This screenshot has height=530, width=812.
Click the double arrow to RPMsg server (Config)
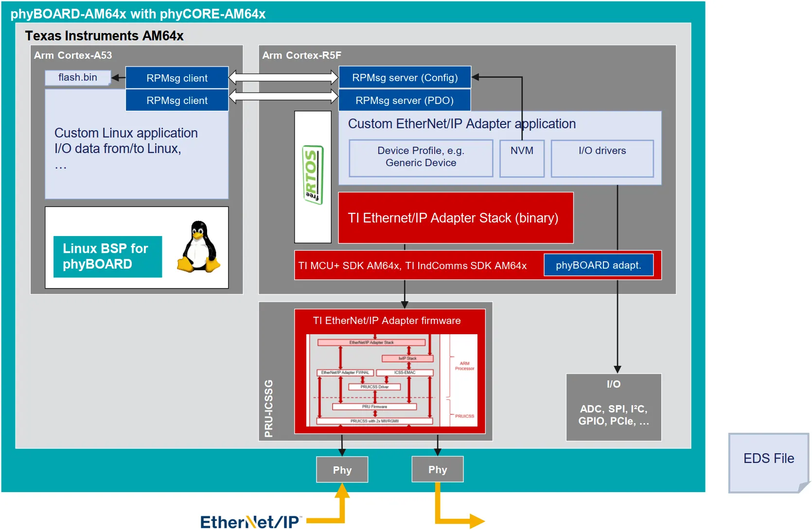[x=283, y=77]
